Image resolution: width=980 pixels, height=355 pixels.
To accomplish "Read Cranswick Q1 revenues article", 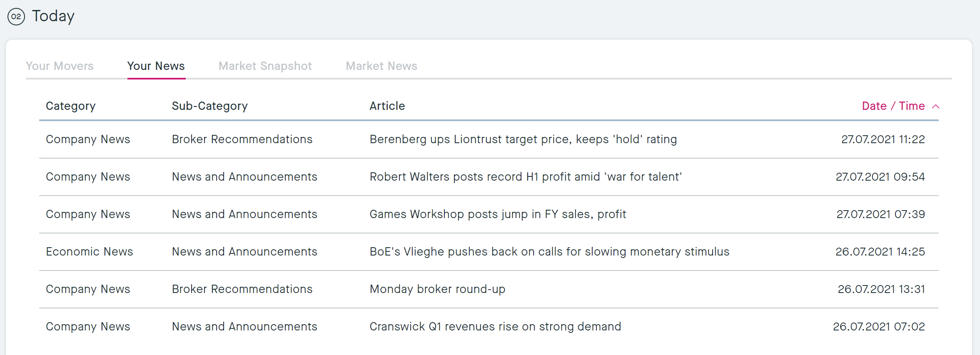I will [x=495, y=327].
